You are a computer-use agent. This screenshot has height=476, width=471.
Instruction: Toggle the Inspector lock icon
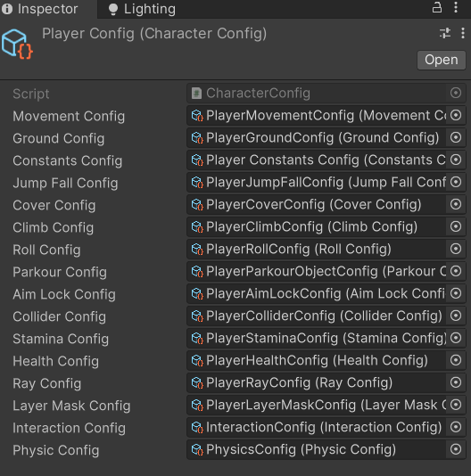tap(437, 8)
